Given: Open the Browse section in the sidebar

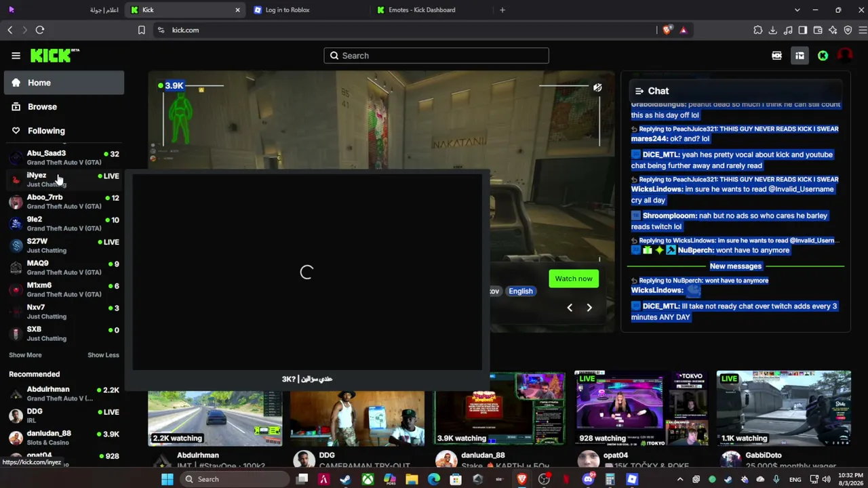Looking at the screenshot, I should [64, 106].
